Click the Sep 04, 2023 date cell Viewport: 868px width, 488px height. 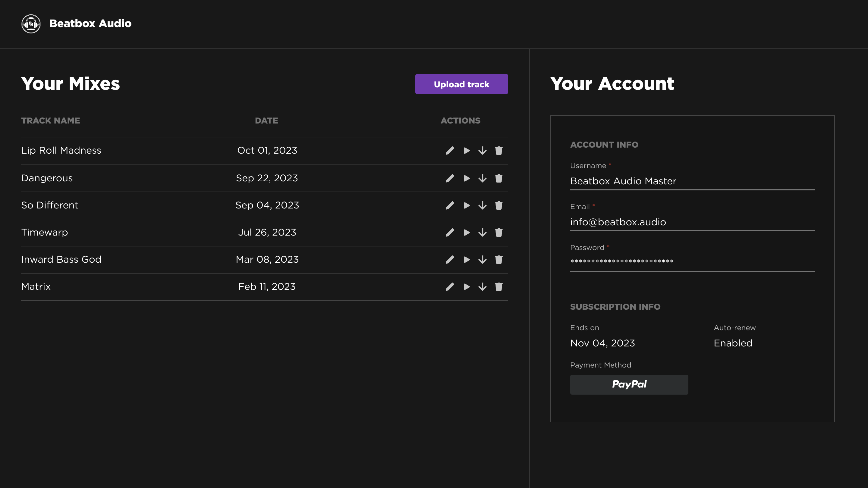coord(267,205)
